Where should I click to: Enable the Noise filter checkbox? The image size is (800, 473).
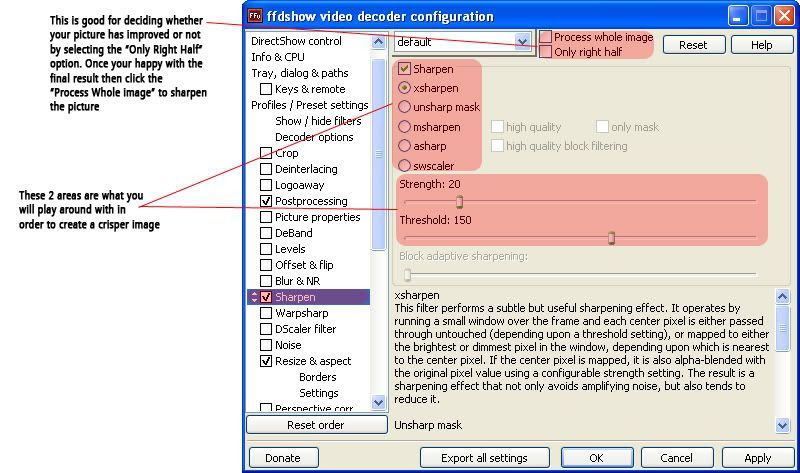[x=266, y=345]
